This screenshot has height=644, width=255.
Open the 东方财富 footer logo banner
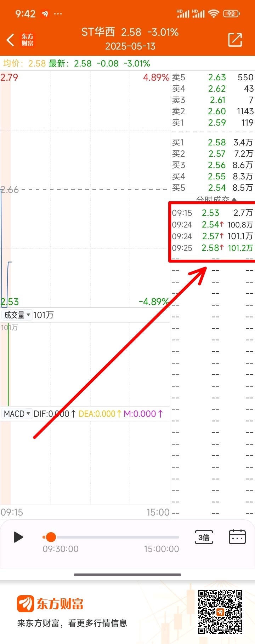[x=50, y=604]
